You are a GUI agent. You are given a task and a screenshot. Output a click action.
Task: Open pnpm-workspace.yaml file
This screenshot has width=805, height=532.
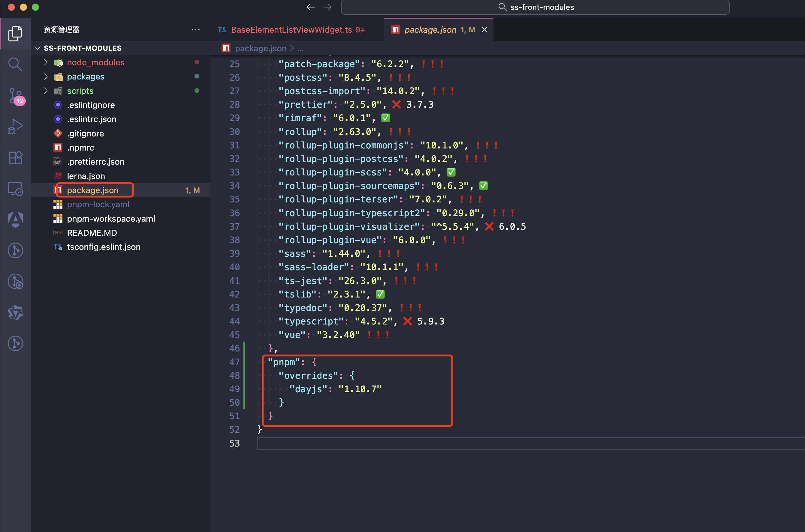point(111,219)
